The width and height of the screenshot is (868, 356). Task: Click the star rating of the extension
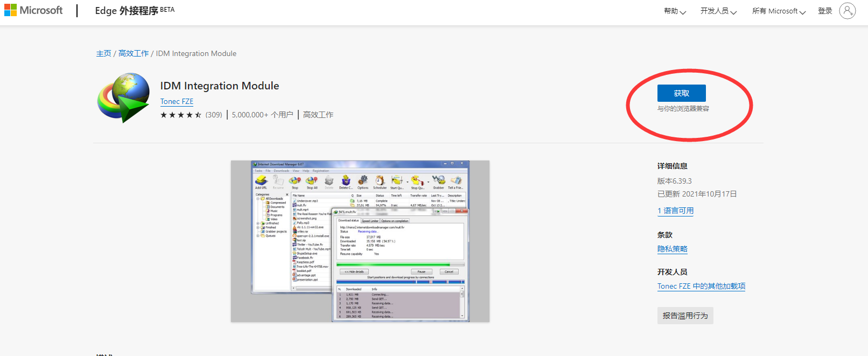tap(181, 115)
